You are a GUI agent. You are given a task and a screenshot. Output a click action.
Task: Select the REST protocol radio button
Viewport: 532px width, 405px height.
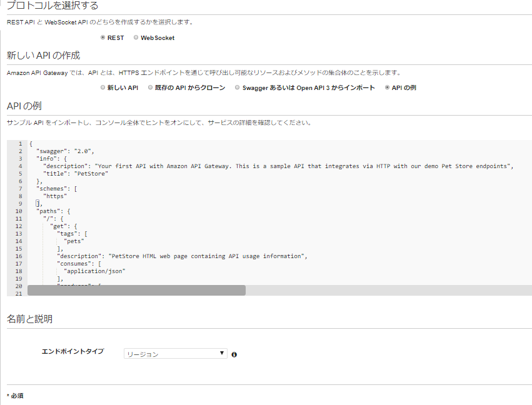(103, 37)
